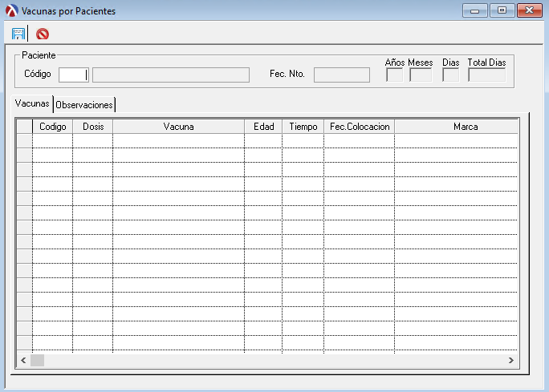Click the Codigo column header
Image resolution: width=549 pixels, height=392 pixels.
pyautogui.click(x=52, y=127)
